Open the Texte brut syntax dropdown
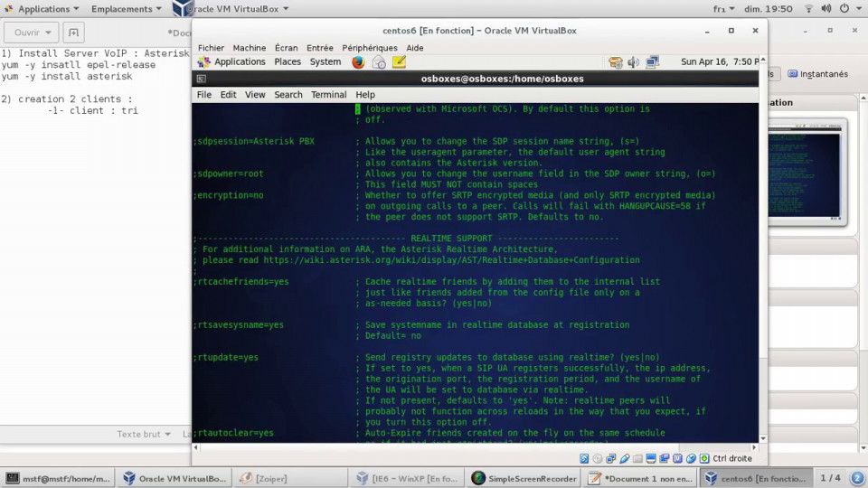868x488 pixels. [144, 435]
